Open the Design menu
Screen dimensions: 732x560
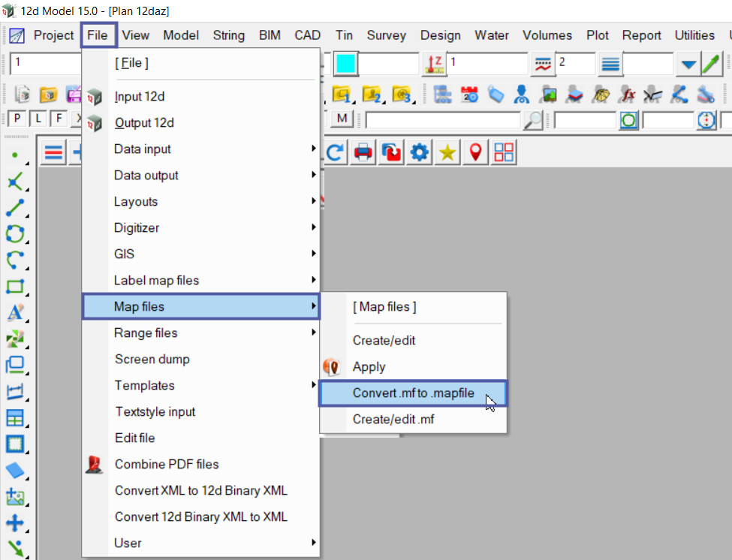coord(440,35)
